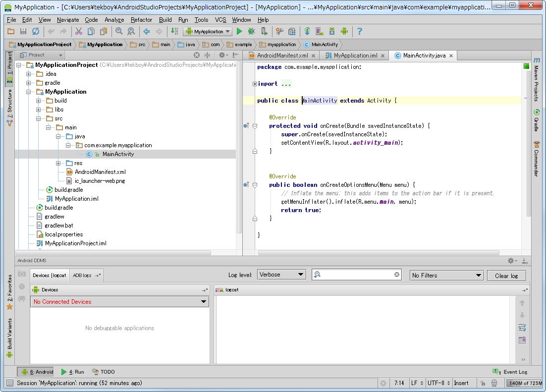This screenshot has height=392, width=546.
Task: Open Android DDMS gear settings
Action: [512, 261]
